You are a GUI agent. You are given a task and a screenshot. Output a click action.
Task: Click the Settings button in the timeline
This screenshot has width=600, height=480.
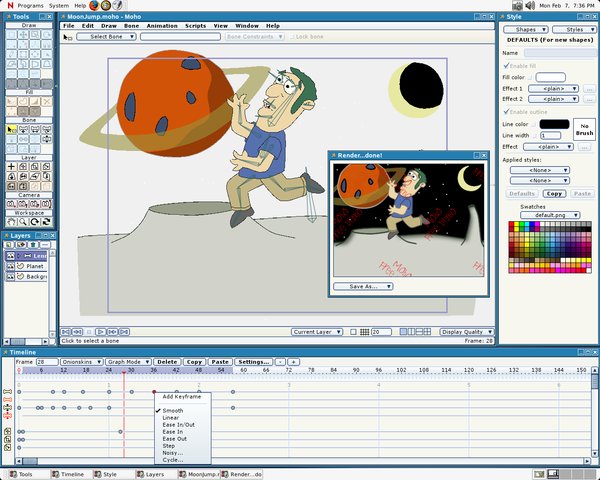click(254, 361)
